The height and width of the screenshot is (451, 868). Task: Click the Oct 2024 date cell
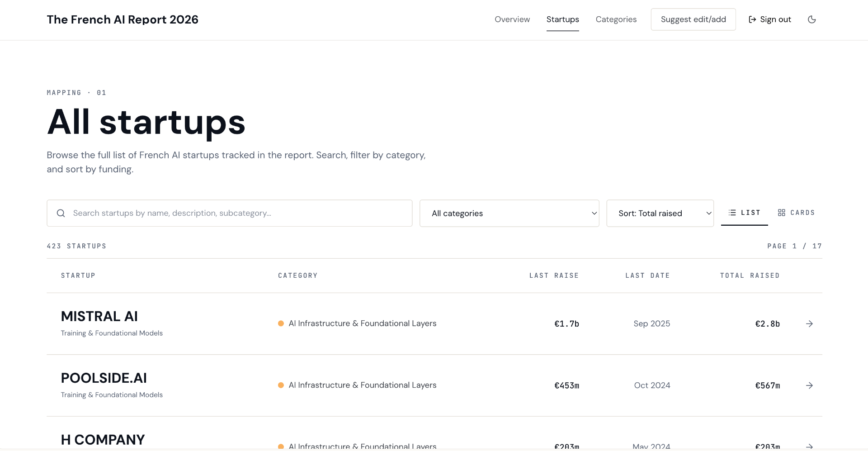(x=652, y=385)
